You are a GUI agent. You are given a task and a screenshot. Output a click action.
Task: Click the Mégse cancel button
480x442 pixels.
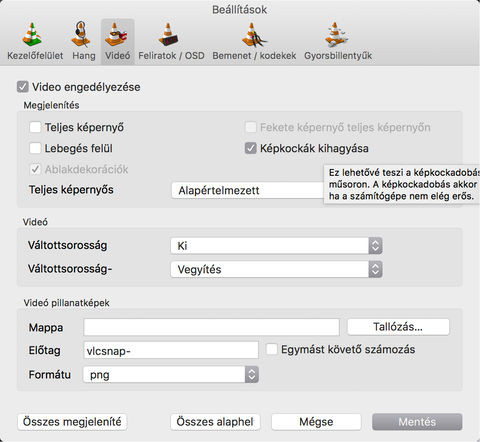click(316, 422)
